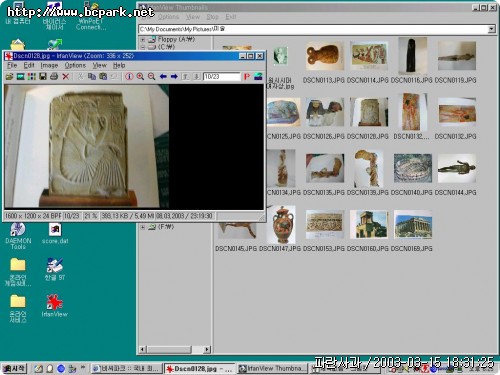The image size is (500, 375).
Task: Open the Edit menu in IrfanView
Action: click(29, 65)
